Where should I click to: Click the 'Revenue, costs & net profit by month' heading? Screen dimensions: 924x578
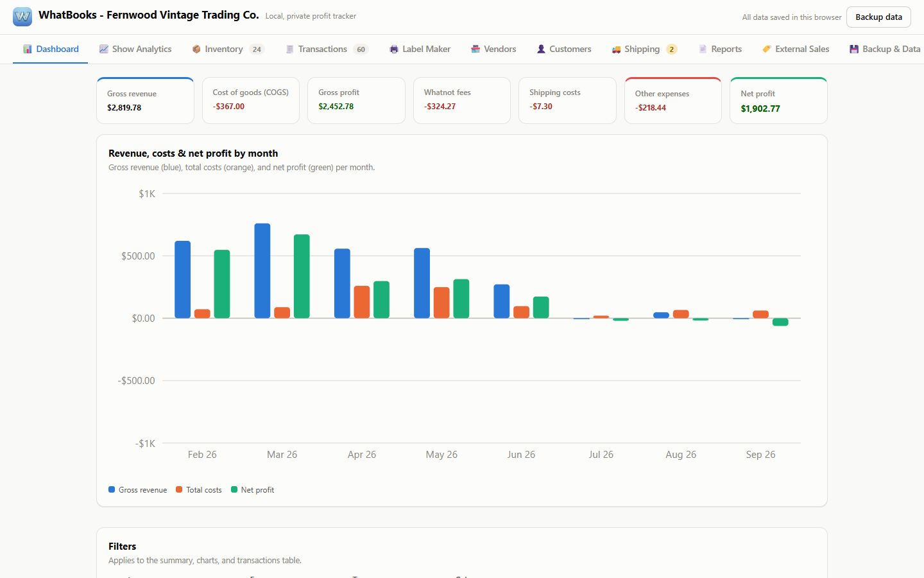[x=193, y=153]
